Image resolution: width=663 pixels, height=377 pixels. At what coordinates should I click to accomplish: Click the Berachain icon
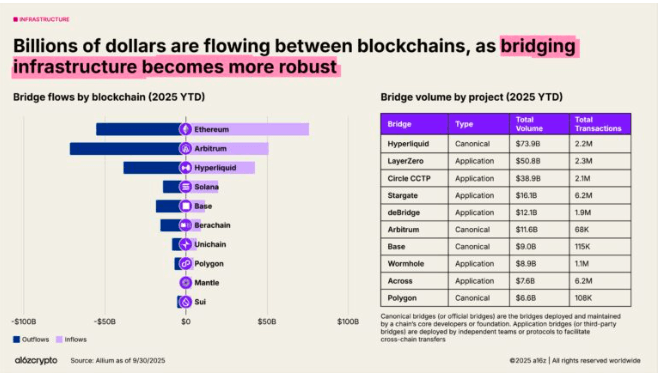point(185,225)
